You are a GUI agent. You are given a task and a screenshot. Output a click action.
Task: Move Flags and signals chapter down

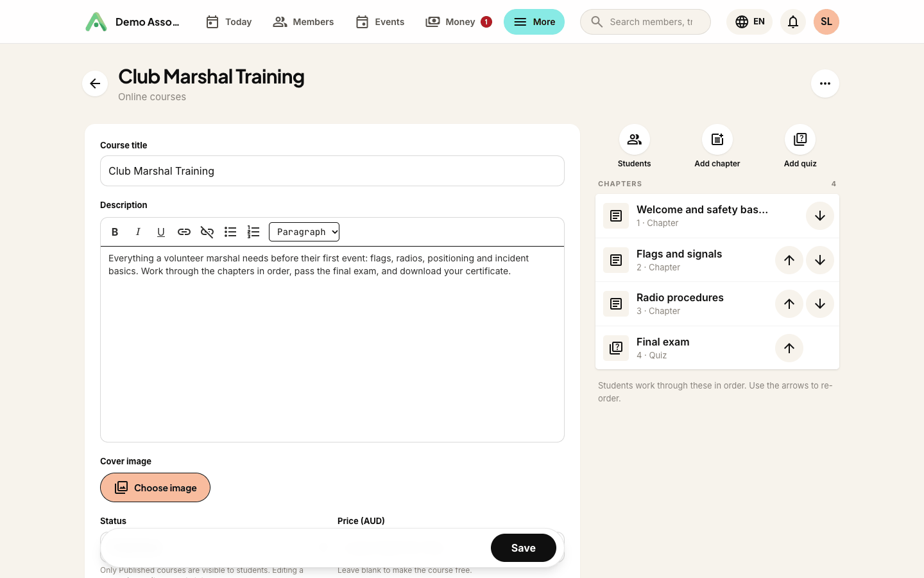820,260
